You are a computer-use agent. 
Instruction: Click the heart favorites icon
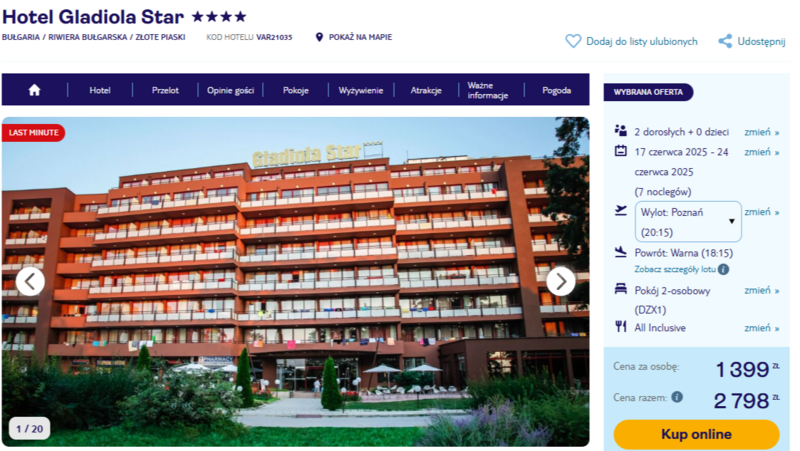click(573, 41)
